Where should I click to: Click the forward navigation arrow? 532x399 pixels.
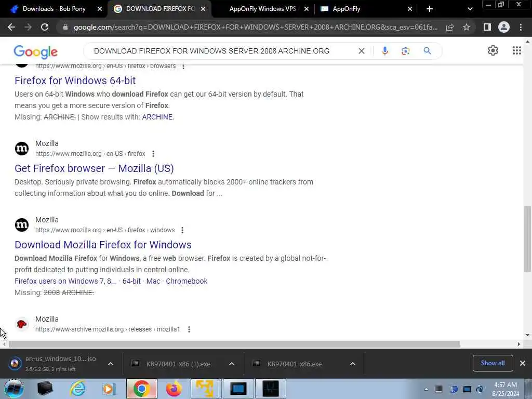click(x=28, y=27)
